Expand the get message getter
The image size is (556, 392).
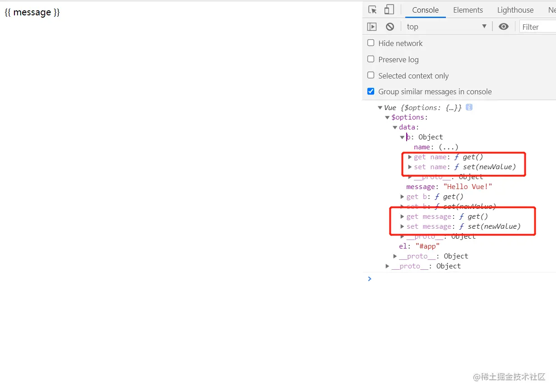click(x=402, y=217)
